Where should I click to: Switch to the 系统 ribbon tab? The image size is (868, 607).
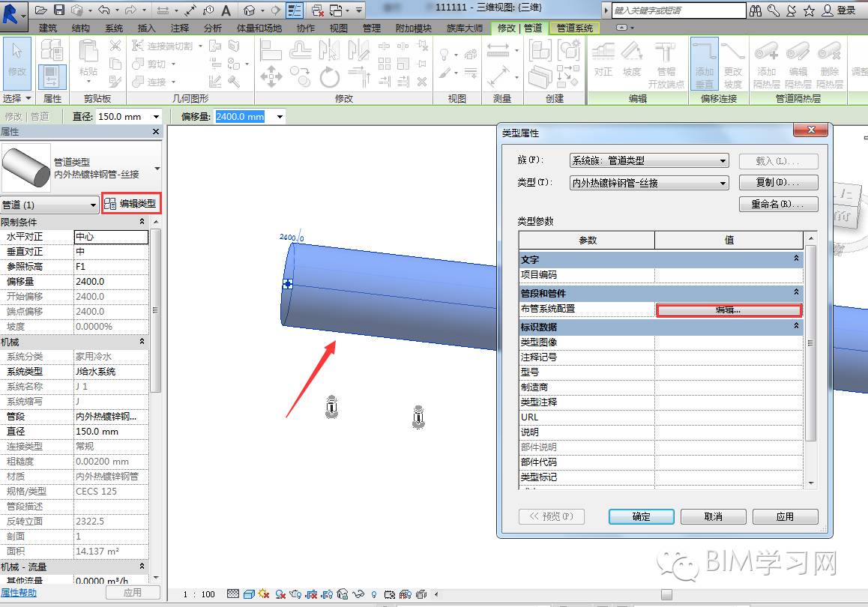[114, 28]
